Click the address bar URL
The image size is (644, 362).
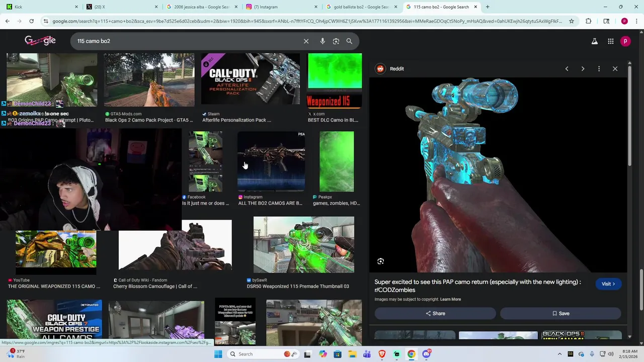click(x=307, y=21)
